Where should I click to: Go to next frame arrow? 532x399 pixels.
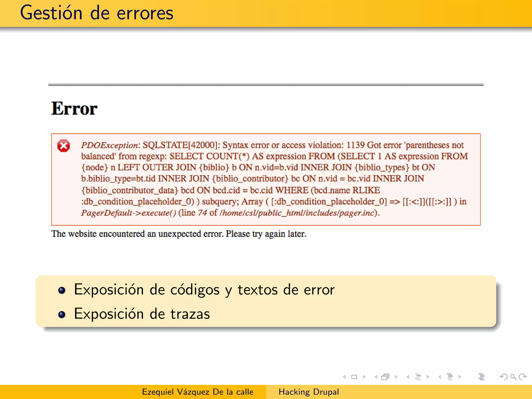pos(396,377)
